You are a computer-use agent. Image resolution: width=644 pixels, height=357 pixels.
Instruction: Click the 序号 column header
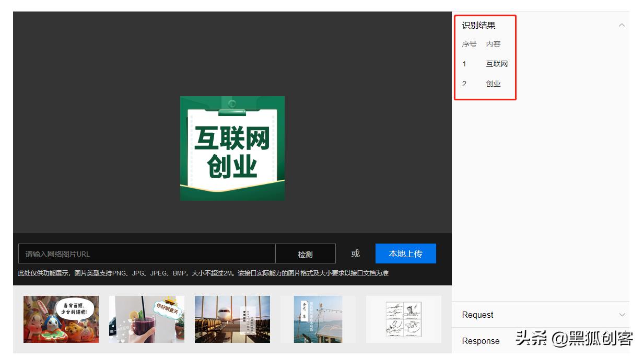[x=468, y=44]
